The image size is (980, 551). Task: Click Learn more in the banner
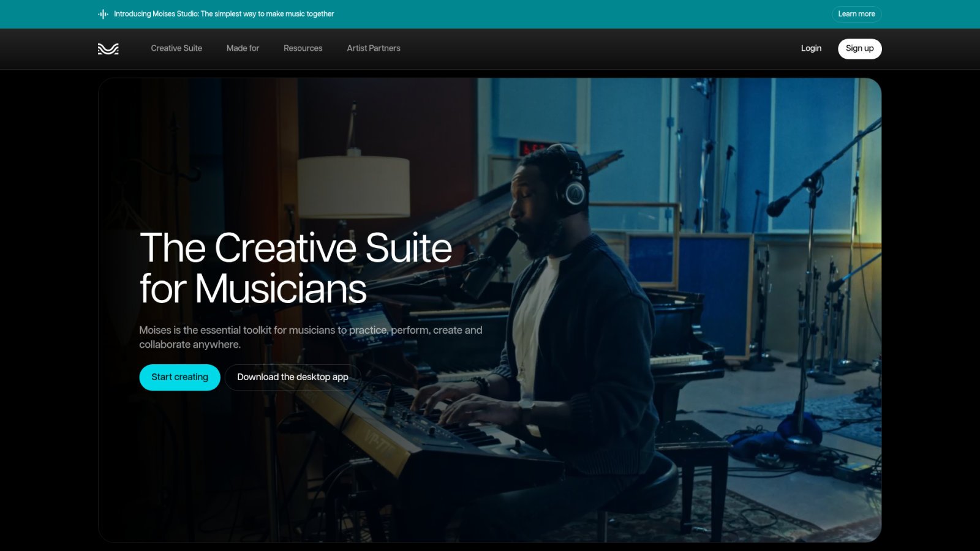[856, 14]
